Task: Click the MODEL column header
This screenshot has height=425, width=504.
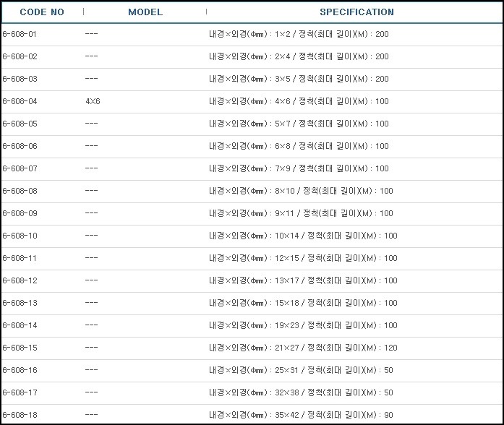Action: click(145, 12)
